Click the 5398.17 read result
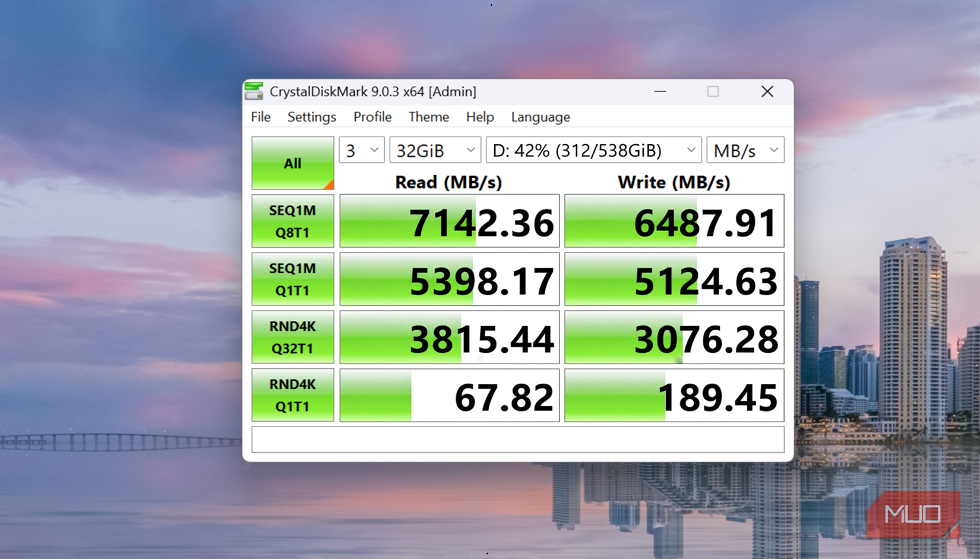The image size is (980, 559). [x=450, y=279]
